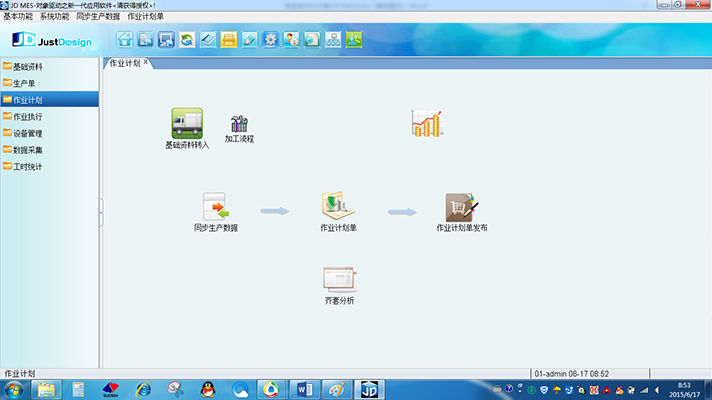Open the 同步生产数据 menu in menu bar
712x400 pixels.
pos(98,17)
